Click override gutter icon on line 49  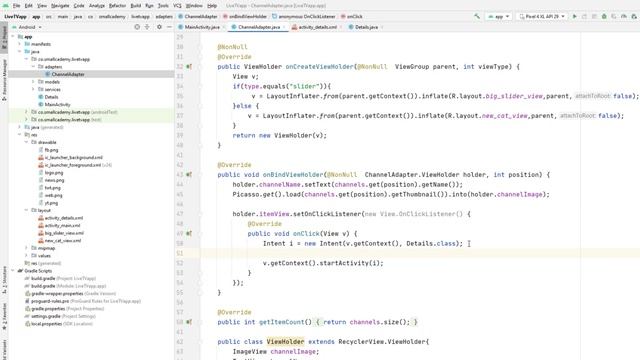coord(189,233)
